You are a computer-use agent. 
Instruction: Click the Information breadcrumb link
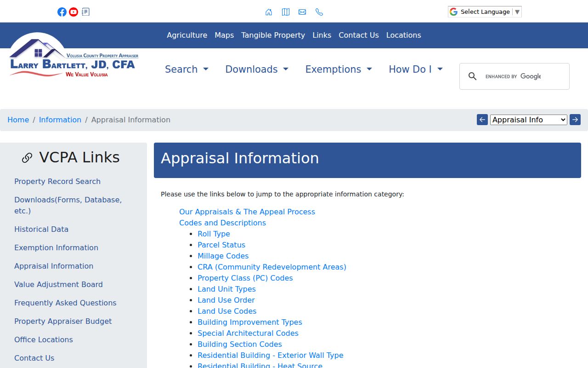pos(60,120)
